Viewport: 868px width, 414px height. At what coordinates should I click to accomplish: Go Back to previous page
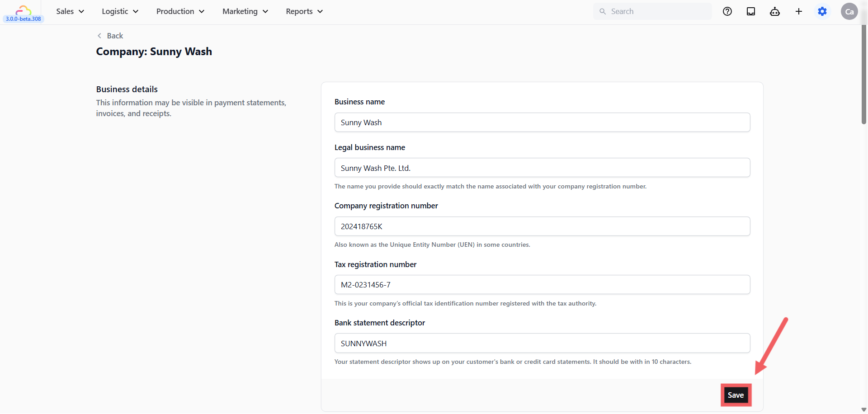tap(110, 36)
